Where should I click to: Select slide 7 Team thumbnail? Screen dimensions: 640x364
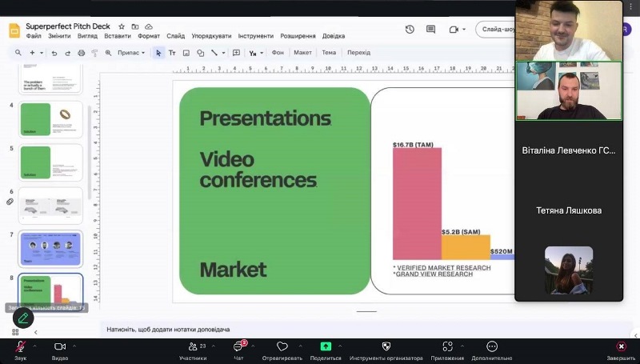(x=50, y=249)
